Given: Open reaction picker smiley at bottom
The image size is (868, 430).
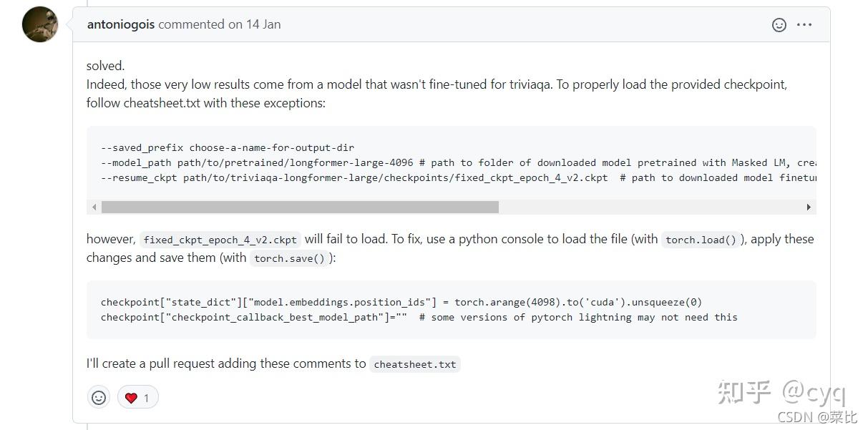Looking at the screenshot, I should pos(99,397).
